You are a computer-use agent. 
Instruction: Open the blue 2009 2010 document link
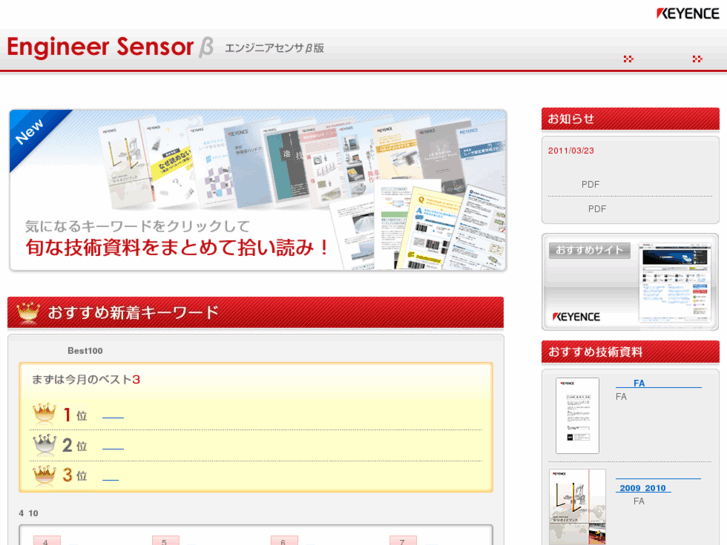click(643, 488)
